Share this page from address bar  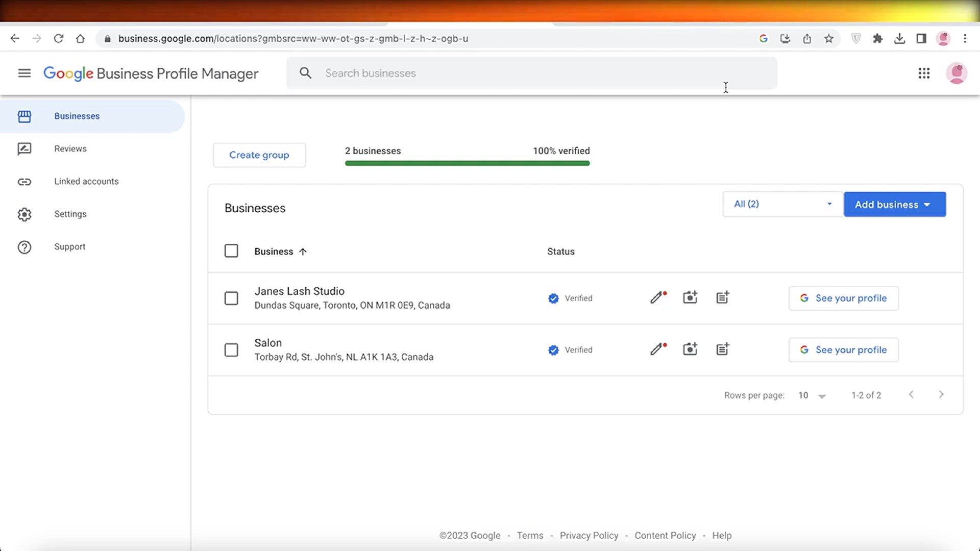[807, 38]
